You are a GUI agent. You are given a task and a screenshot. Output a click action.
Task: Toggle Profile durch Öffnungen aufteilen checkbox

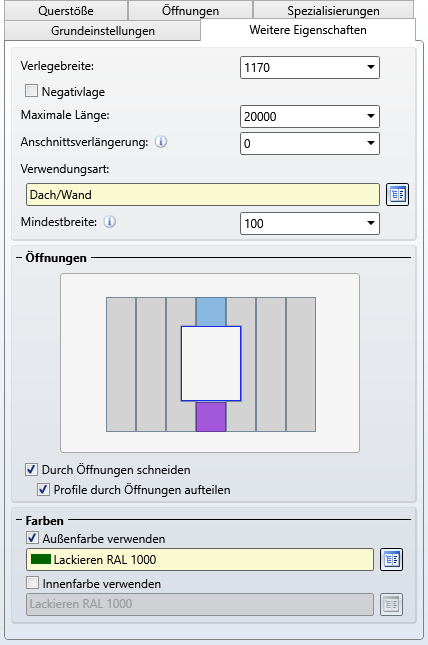(43, 490)
